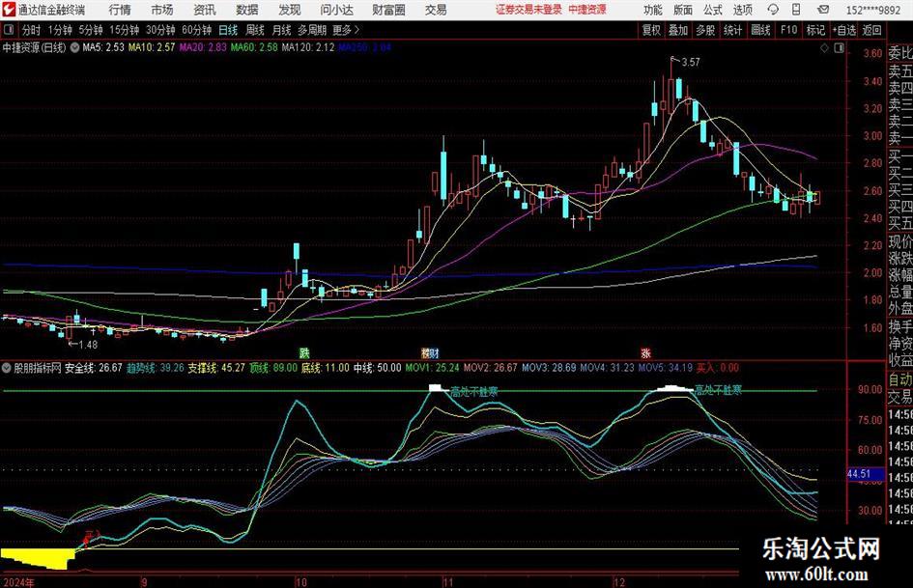Viewport: 913px width, 588px height.
Task: Open the 资讯 menu
Action: coord(205,10)
